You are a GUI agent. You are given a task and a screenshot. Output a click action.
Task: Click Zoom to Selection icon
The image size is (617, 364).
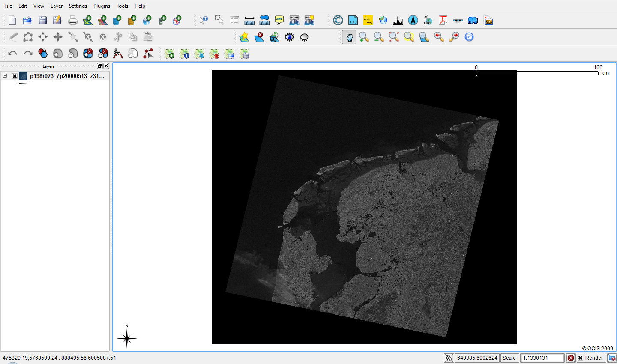pyautogui.click(x=409, y=37)
